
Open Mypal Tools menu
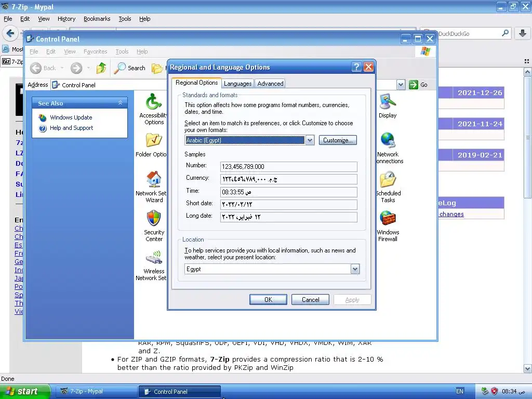[x=125, y=19]
